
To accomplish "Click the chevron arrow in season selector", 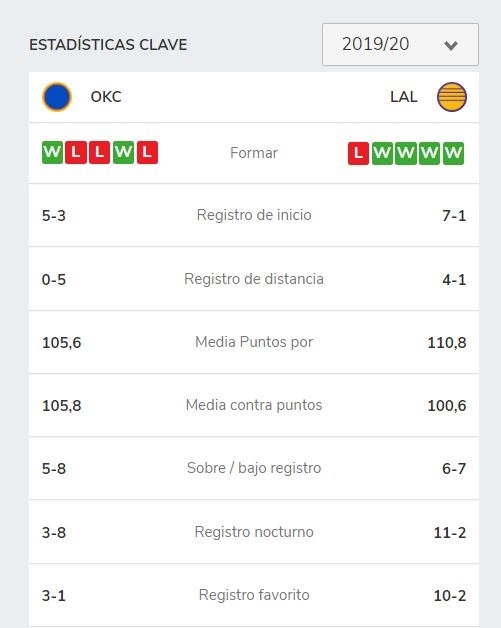I will pos(451,46).
